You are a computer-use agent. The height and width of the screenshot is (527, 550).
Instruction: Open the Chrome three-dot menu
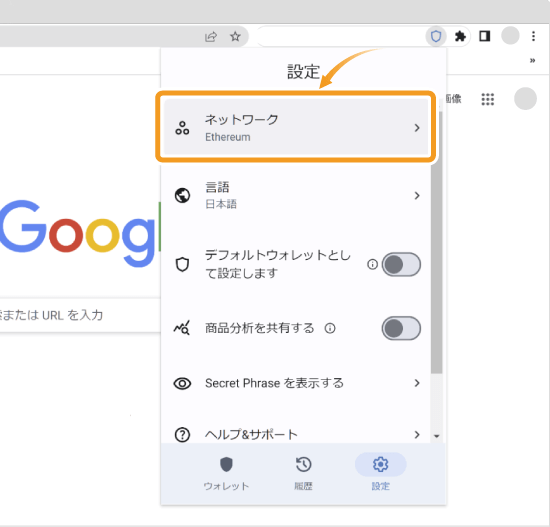point(533,36)
